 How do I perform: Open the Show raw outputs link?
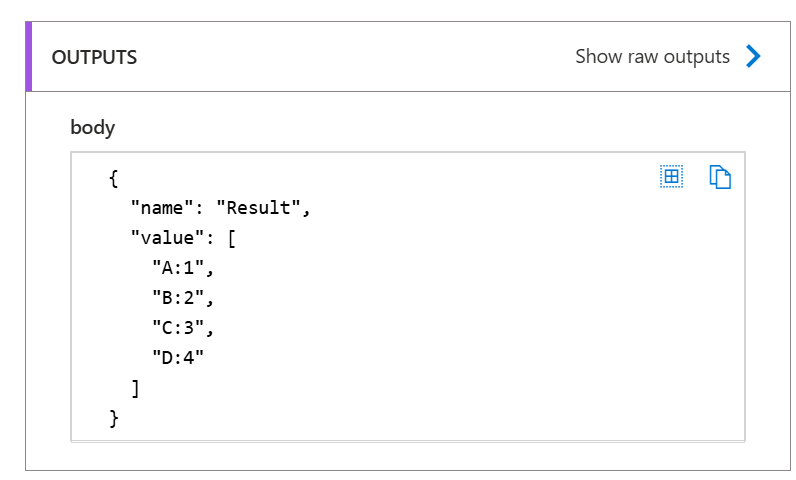tap(652, 57)
